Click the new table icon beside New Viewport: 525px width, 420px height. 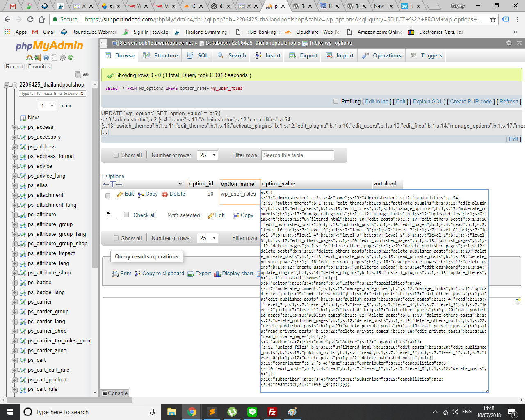pyautogui.click(x=23, y=118)
